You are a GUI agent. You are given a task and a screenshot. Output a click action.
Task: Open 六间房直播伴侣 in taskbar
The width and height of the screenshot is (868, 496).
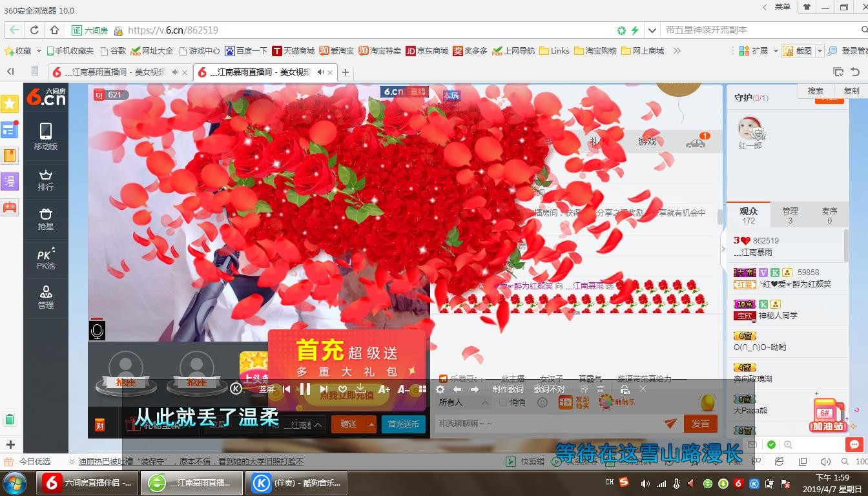[x=88, y=483]
